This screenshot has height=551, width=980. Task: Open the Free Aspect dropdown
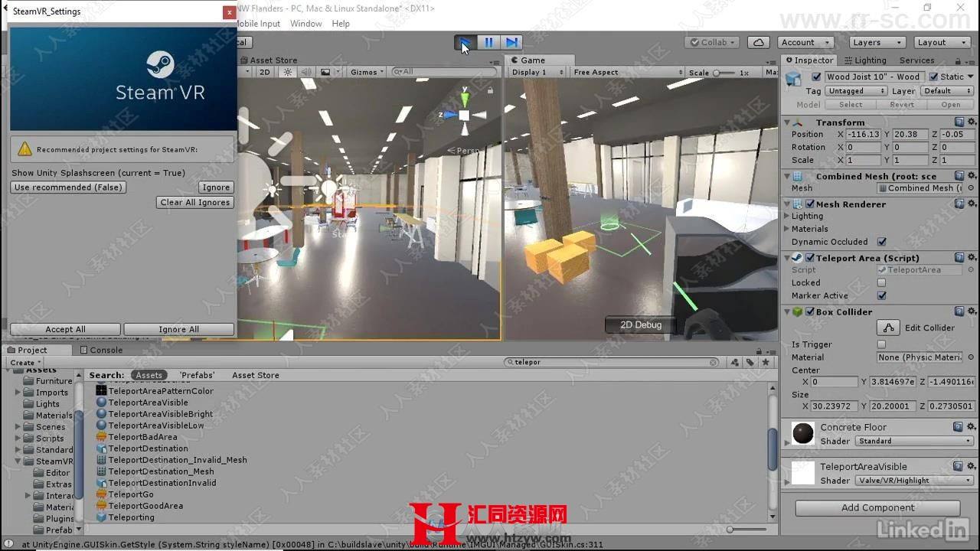[x=627, y=72]
